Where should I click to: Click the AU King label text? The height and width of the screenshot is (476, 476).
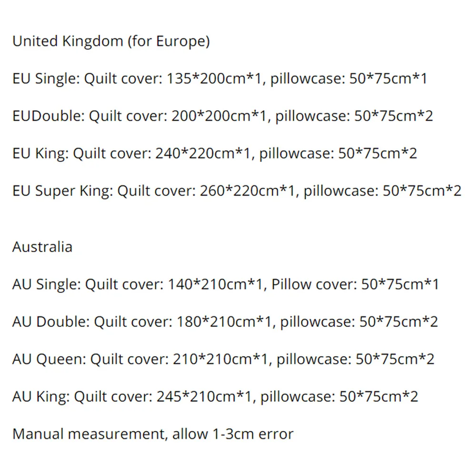(41, 397)
